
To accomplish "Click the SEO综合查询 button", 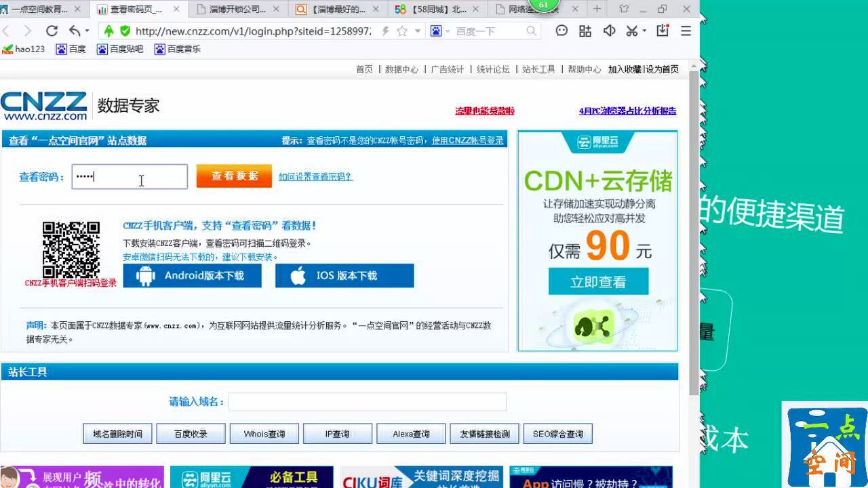I will point(558,434).
